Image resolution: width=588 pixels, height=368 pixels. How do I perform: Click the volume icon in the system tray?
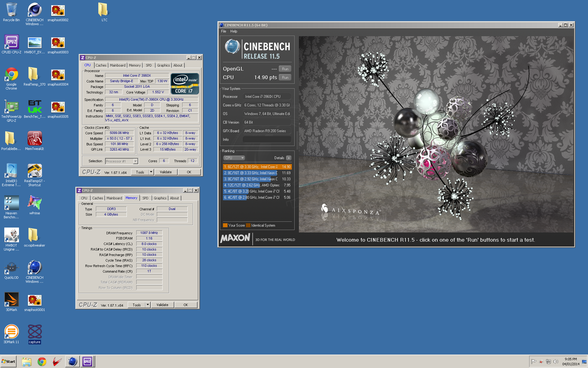click(556, 362)
